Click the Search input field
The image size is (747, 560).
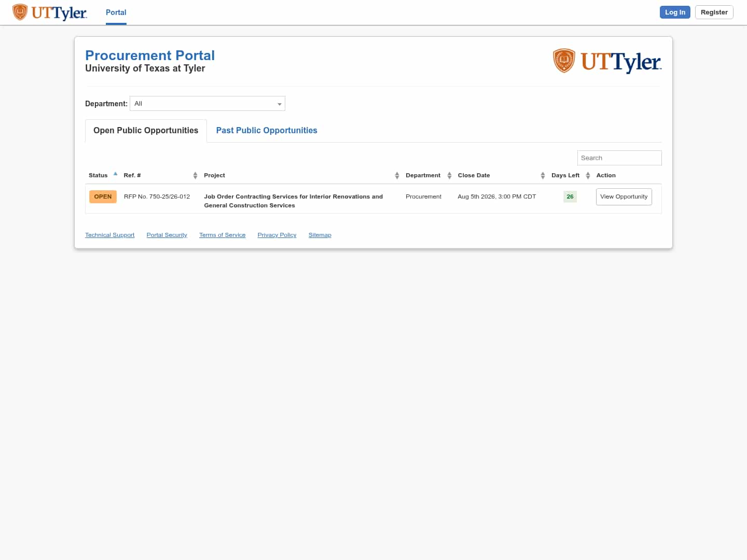coord(619,158)
